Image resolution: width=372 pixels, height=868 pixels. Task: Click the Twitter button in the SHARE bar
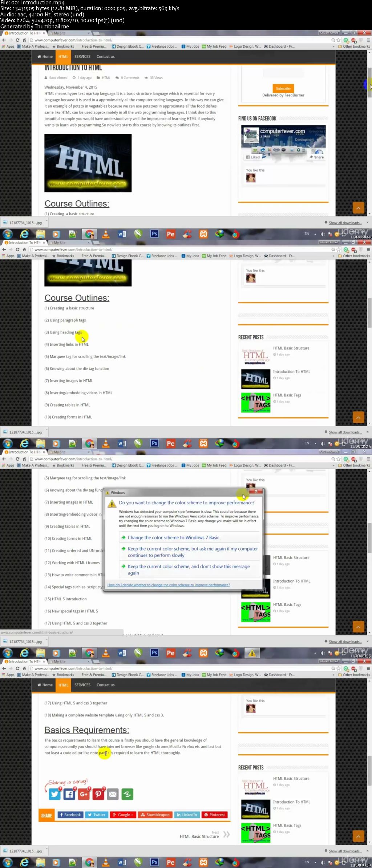click(97, 815)
